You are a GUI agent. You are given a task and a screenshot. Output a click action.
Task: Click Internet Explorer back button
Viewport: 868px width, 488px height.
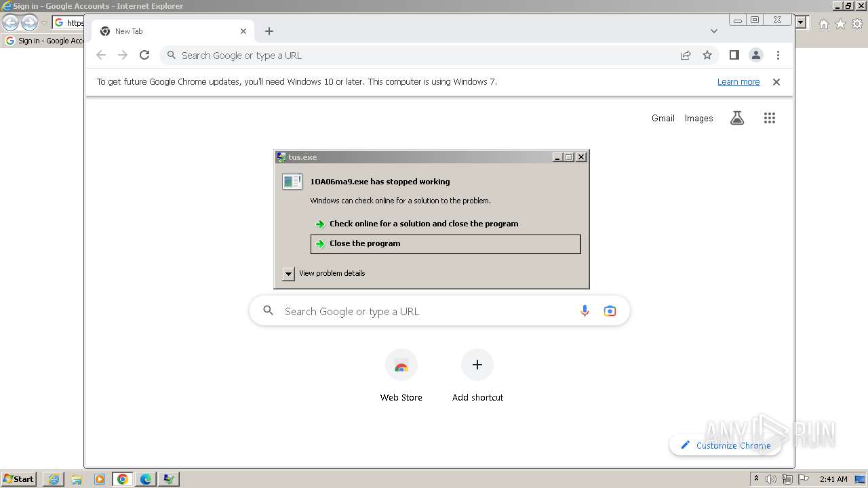tap(10, 22)
